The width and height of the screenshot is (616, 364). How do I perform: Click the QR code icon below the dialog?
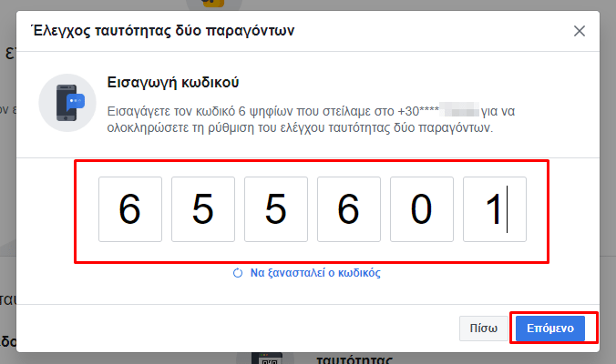click(269, 359)
